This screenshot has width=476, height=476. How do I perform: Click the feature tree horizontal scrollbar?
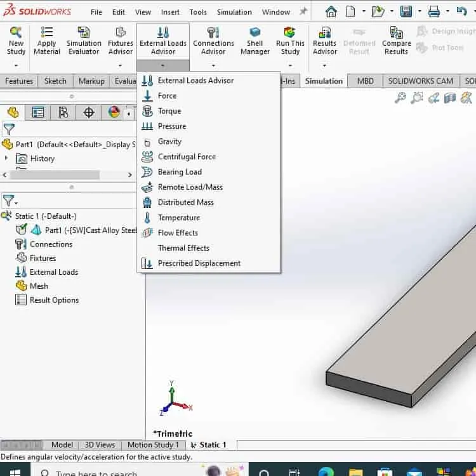[x=55, y=175]
